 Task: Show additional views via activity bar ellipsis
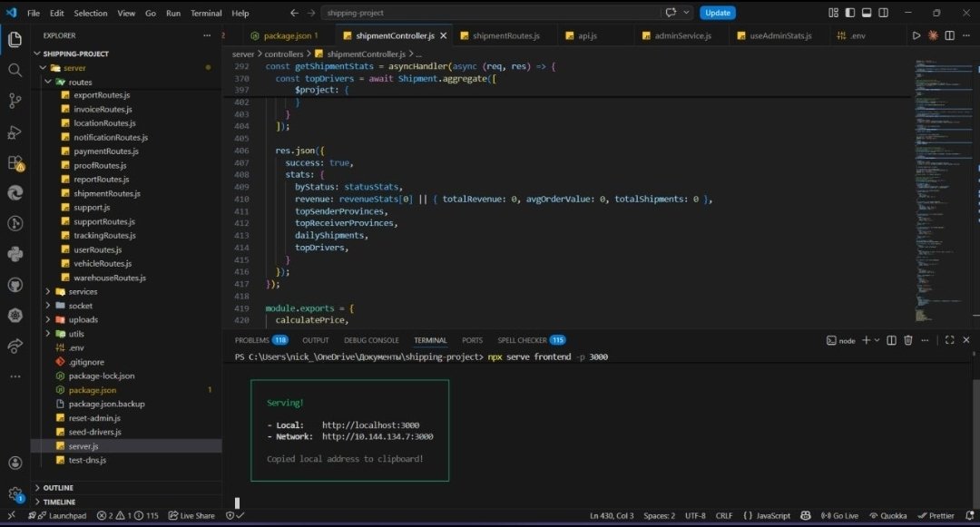(x=15, y=376)
